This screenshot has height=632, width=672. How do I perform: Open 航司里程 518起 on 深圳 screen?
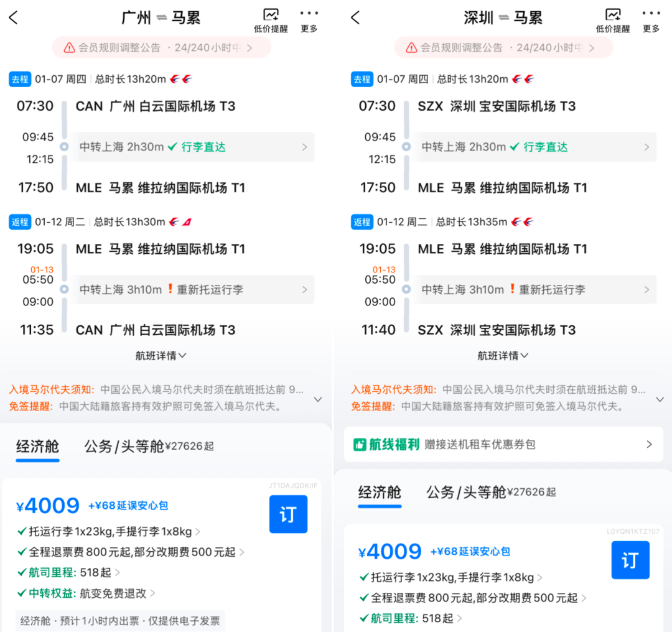pos(411,618)
